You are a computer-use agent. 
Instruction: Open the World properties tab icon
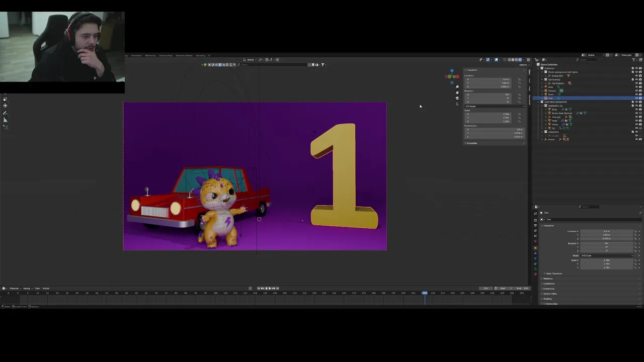click(x=535, y=241)
